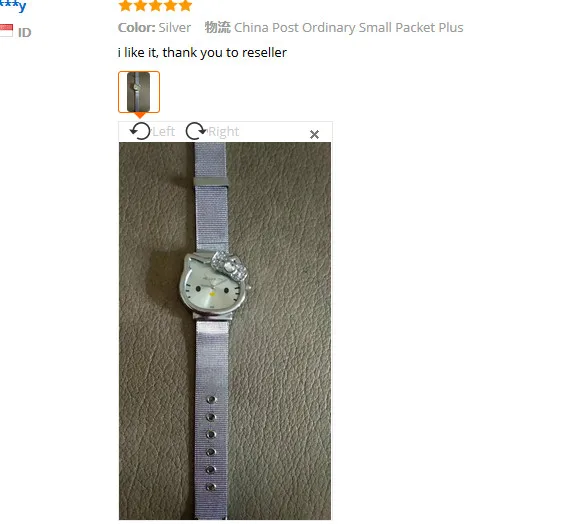Rotate the photo right using the clockwise arrow icon
The height and width of the screenshot is (524, 569).
(x=196, y=131)
